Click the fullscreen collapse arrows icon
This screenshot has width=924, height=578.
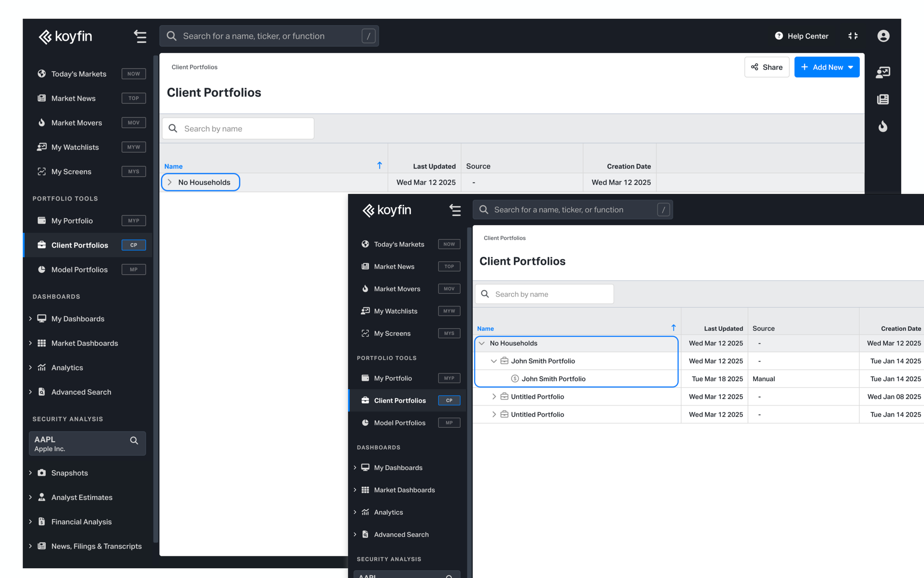853,36
